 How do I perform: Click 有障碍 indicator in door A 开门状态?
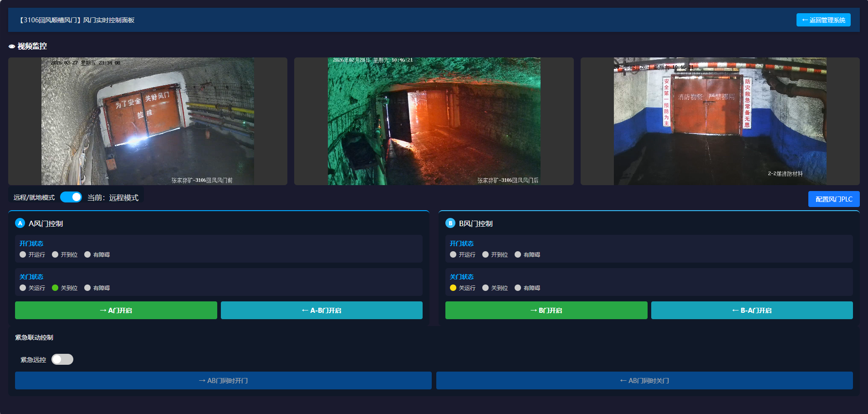point(87,254)
